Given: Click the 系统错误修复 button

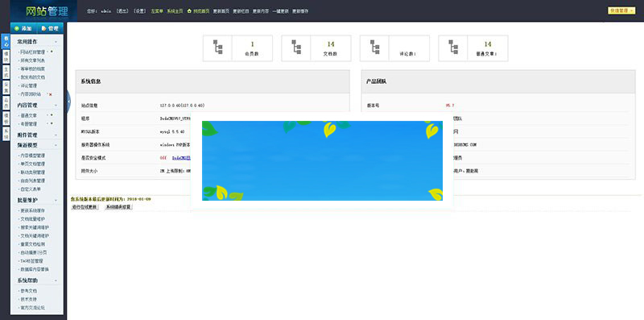Looking at the screenshot, I should pyautogui.click(x=118, y=207).
